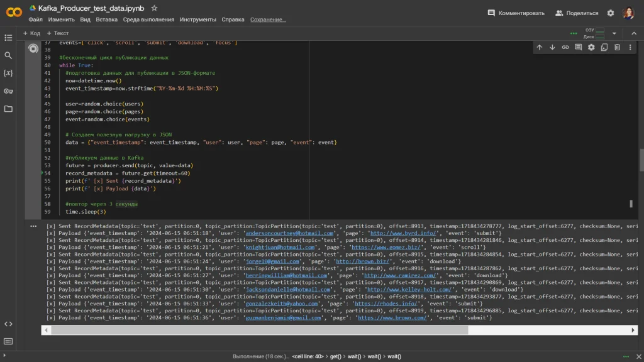The width and height of the screenshot is (644, 362).
Task: Open the code snippets panel
Action: (8, 324)
